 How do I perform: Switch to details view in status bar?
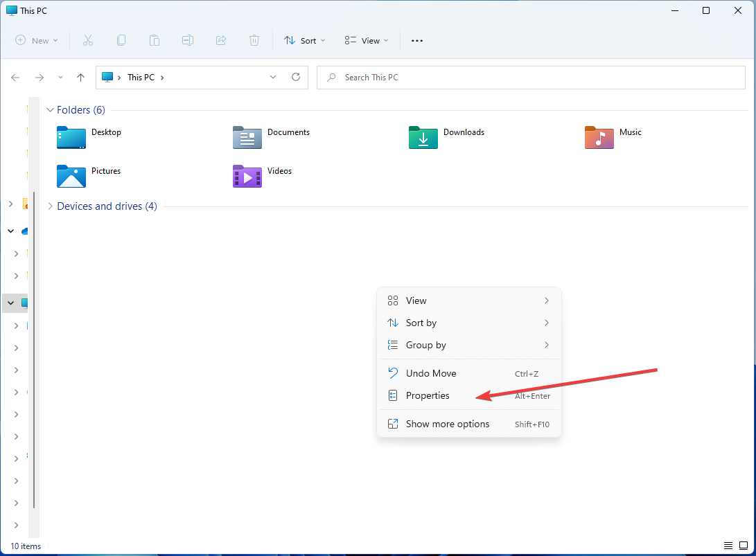(728, 546)
